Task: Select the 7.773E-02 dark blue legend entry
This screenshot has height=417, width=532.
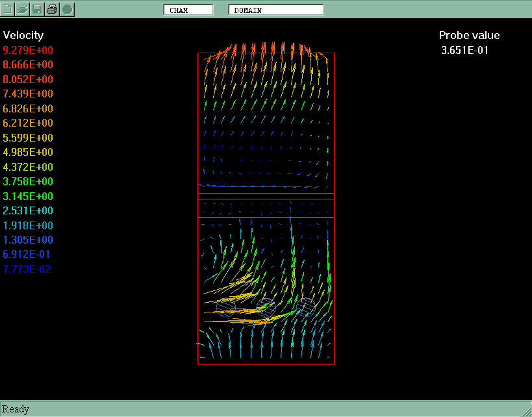Action: point(28,269)
